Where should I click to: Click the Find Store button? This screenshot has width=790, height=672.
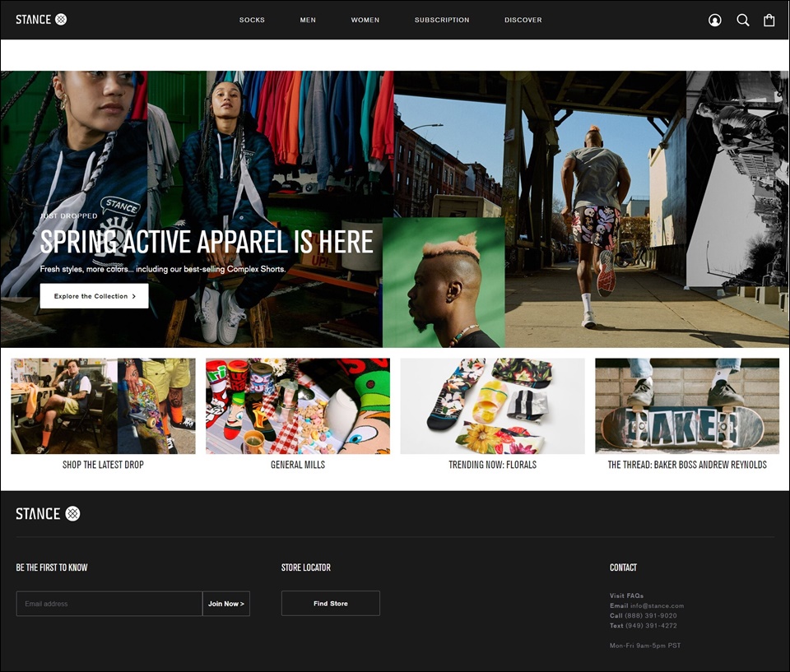[x=331, y=603]
